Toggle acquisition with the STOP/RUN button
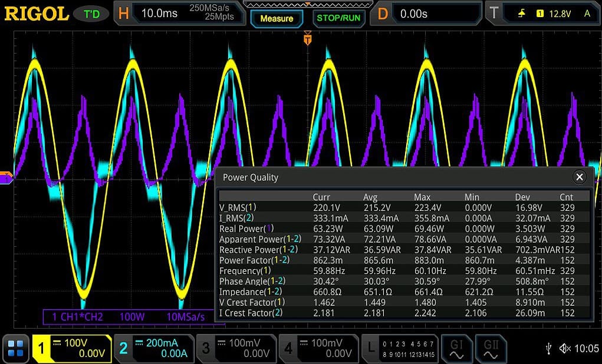Viewport: 602px width, 364px height. pos(338,18)
